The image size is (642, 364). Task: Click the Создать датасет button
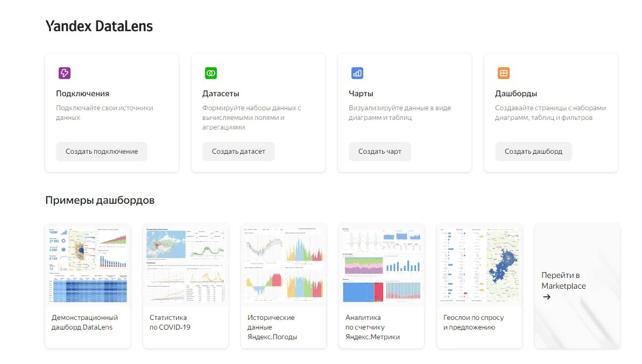(x=238, y=151)
